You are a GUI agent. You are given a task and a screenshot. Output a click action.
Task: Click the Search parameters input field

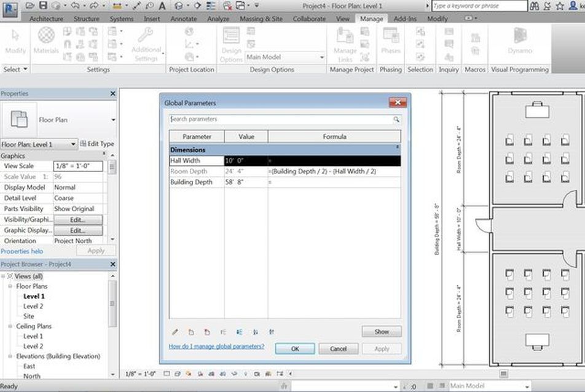point(285,119)
